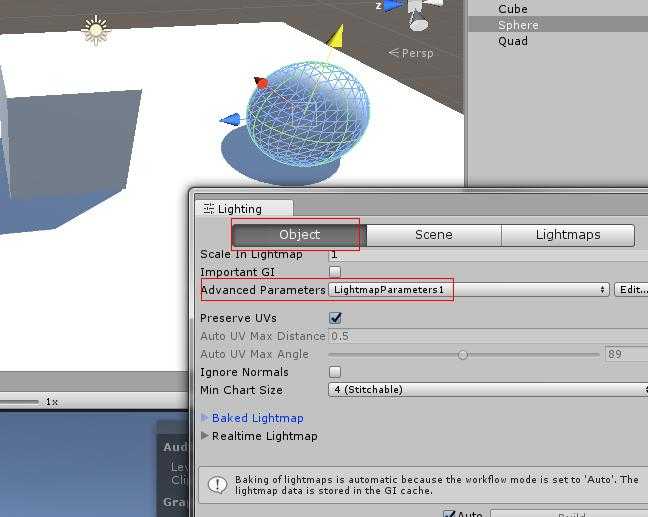Screen dimensions: 648x517
Task: Click the info icon in the baking message
Action: point(217,484)
